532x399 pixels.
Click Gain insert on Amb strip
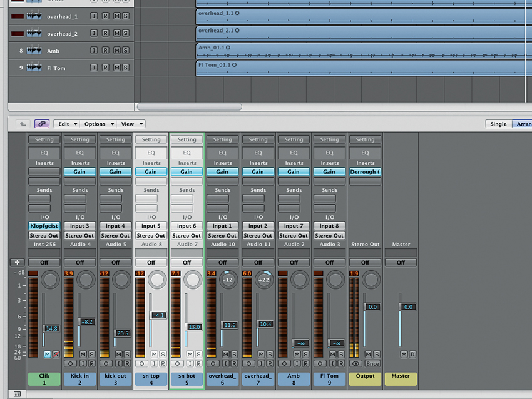(x=294, y=171)
